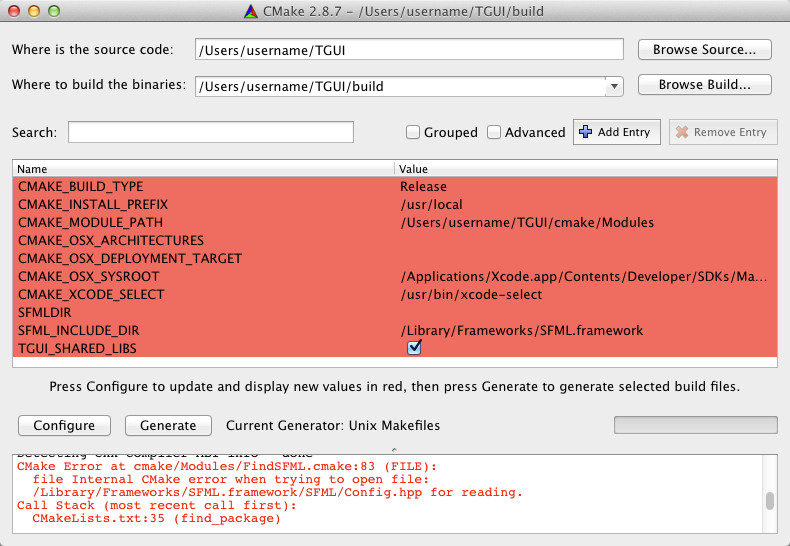Viewport: 790px width, 546px height.
Task: Select the CMAKE_XCODE_SELECT entry
Action: tap(91, 294)
